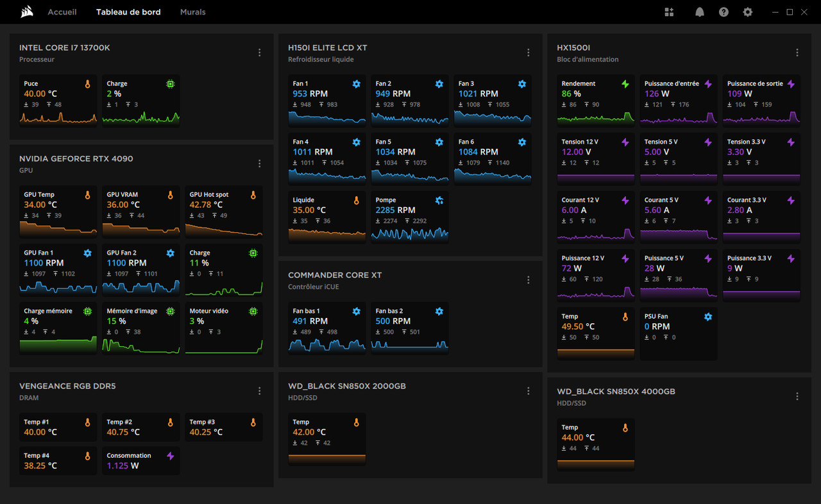The width and height of the screenshot is (821, 504).
Task: Switch to the Murals tab
Action: pos(192,12)
